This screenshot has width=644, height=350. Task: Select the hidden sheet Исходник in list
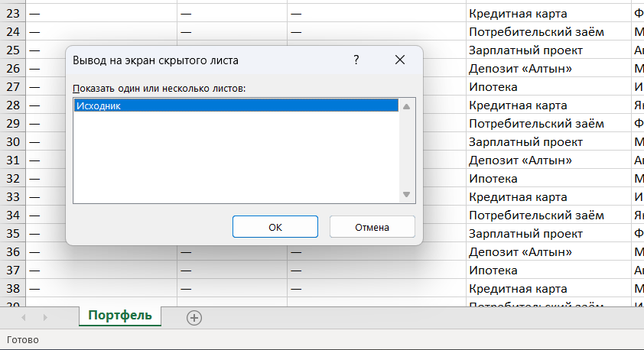[x=236, y=105]
